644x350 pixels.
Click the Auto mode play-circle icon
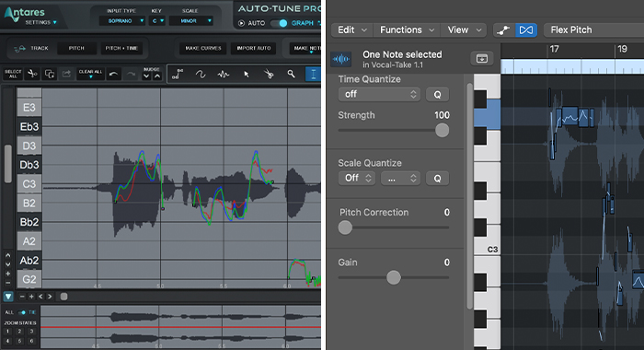(241, 23)
